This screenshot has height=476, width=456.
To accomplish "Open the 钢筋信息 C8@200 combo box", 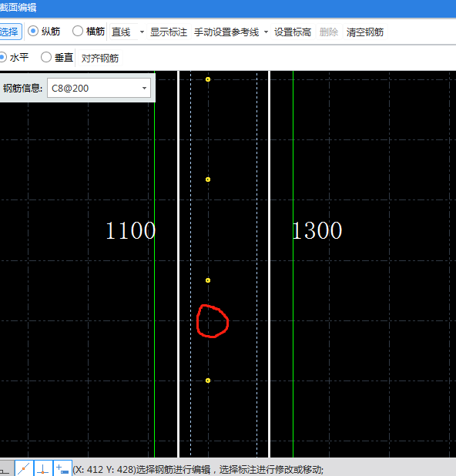I will pos(99,88).
